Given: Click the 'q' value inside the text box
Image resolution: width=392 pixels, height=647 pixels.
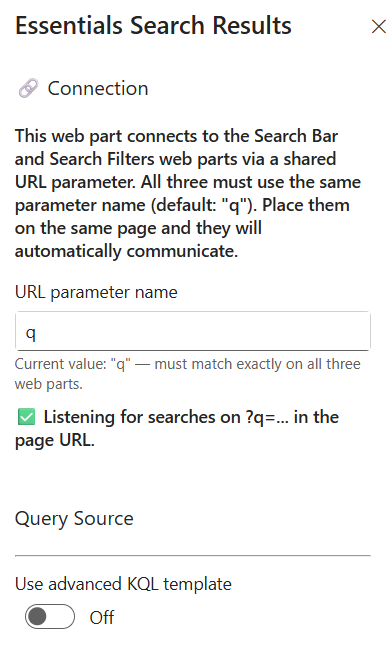Looking at the screenshot, I should (x=31, y=333).
